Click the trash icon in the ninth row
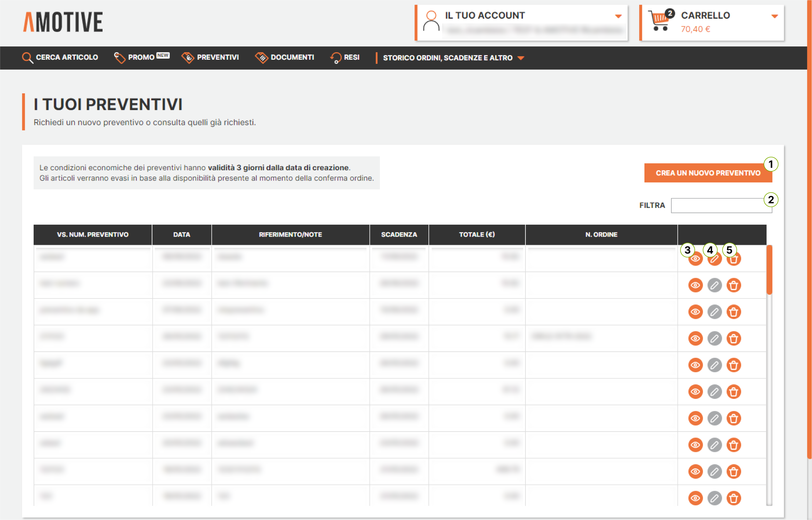 pos(734,471)
